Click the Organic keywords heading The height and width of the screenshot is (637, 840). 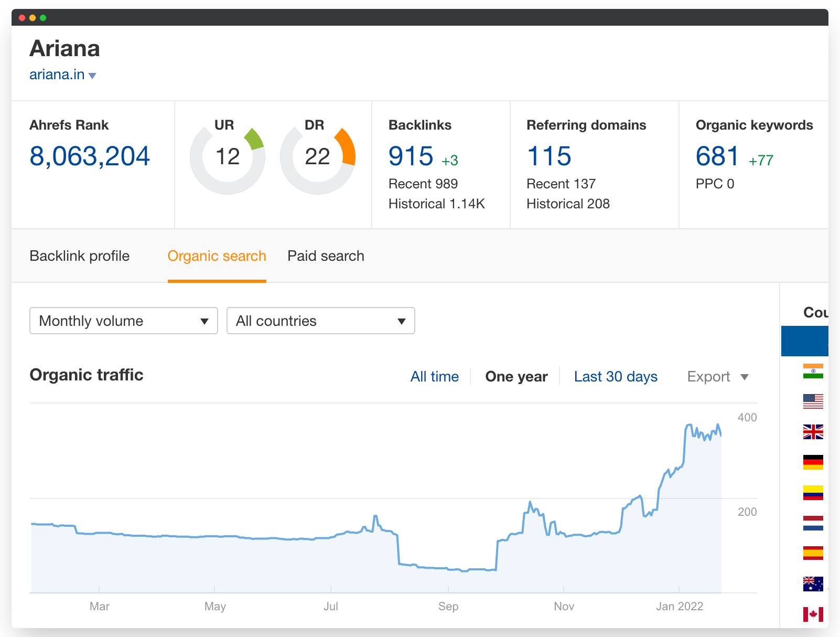(755, 125)
